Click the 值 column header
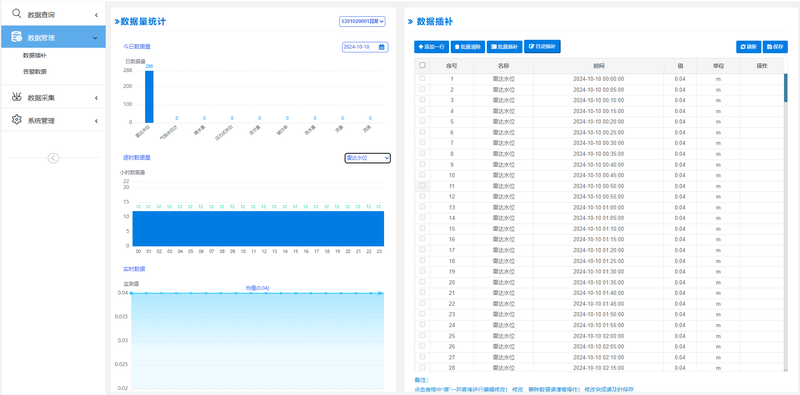The height and width of the screenshot is (395, 800). point(680,66)
